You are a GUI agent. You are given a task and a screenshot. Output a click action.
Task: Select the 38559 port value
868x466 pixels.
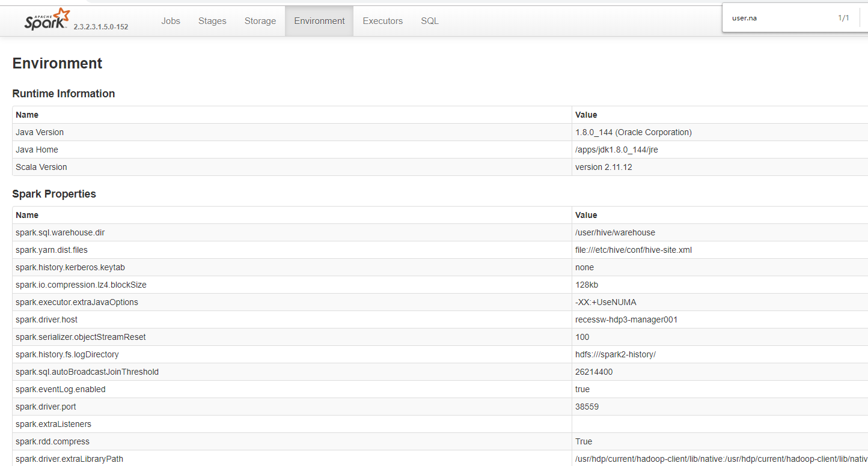click(x=587, y=407)
